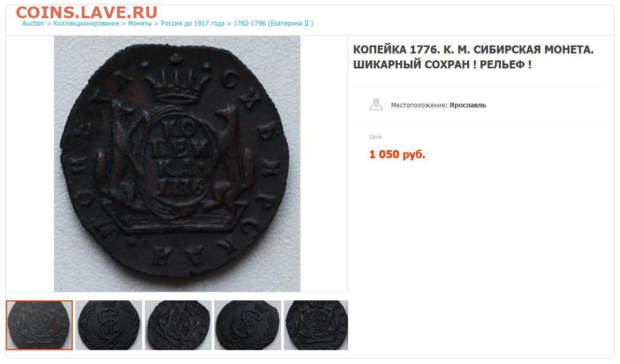Open the fourth thumbnail with monogram
The width and height of the screenshot is (620, 364).
point(247,325)
